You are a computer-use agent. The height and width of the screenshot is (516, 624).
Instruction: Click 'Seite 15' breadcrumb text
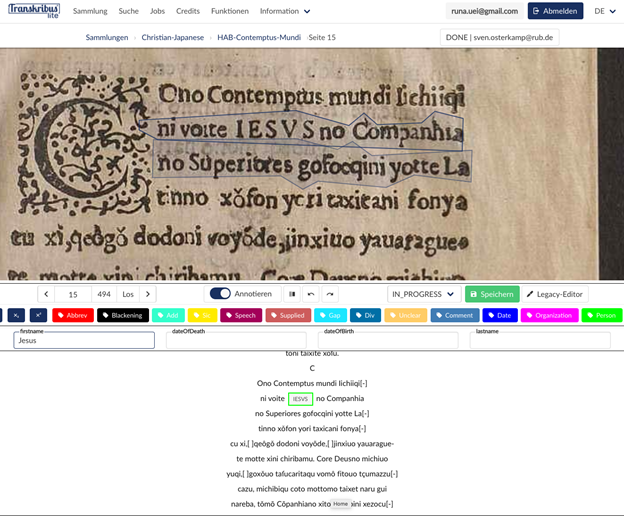(x=322, y=37)
